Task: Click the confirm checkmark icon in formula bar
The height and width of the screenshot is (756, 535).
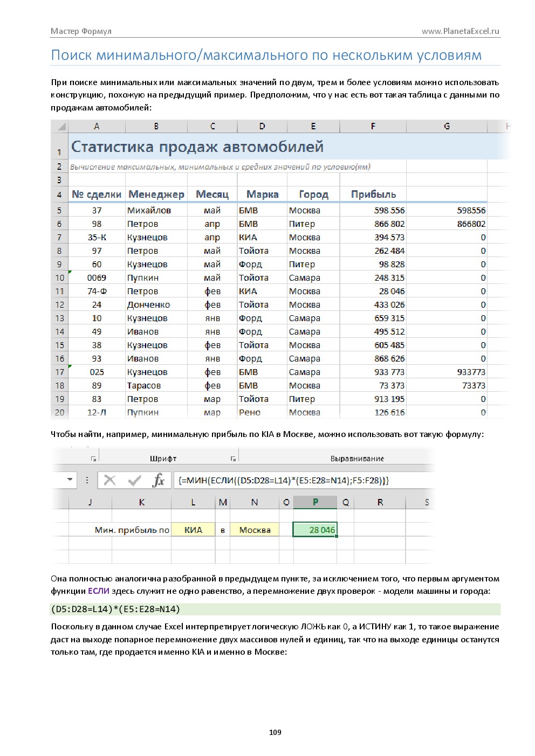Action: click(x=134, y=480)
